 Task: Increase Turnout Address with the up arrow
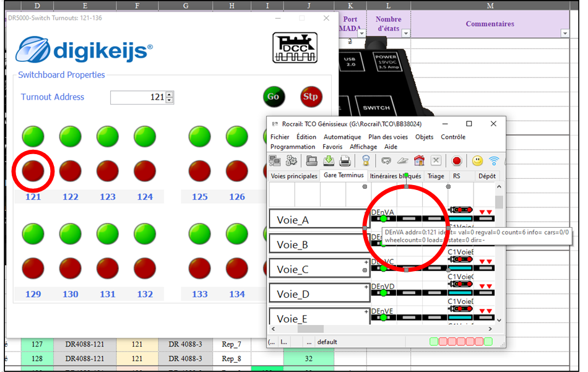170,95
